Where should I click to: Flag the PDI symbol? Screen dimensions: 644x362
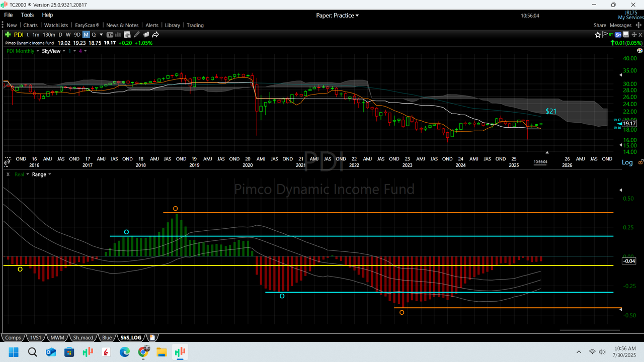click(605, 35)
